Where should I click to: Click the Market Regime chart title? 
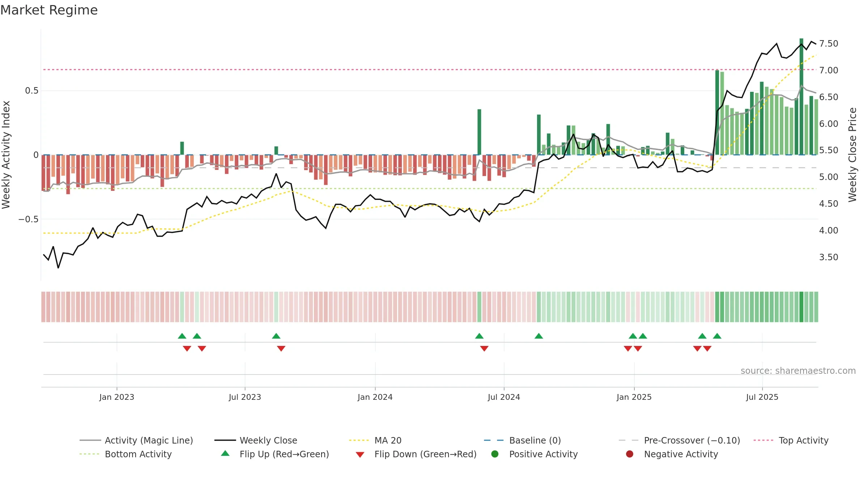(49, 10)
